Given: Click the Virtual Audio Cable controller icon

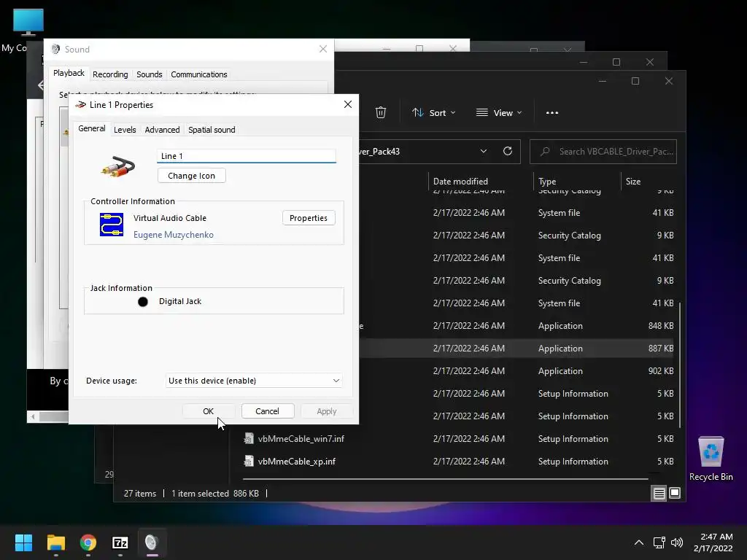Looking at the screenshot, I should (x=112, y=225).
